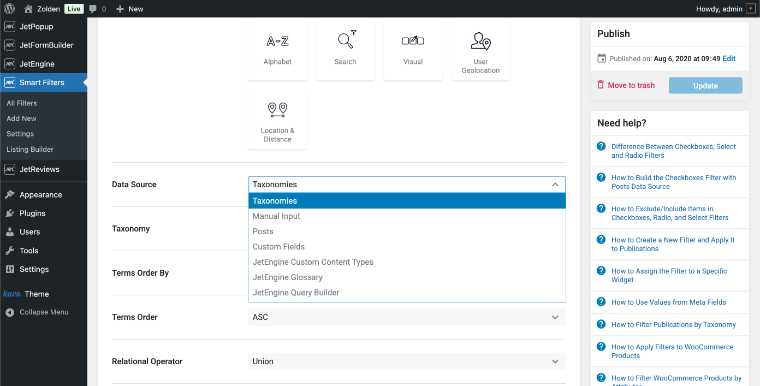This screenshot has height=386, width=760.
Task: Choose Custom Fields in Data Source list
Action: click(407, 247)
